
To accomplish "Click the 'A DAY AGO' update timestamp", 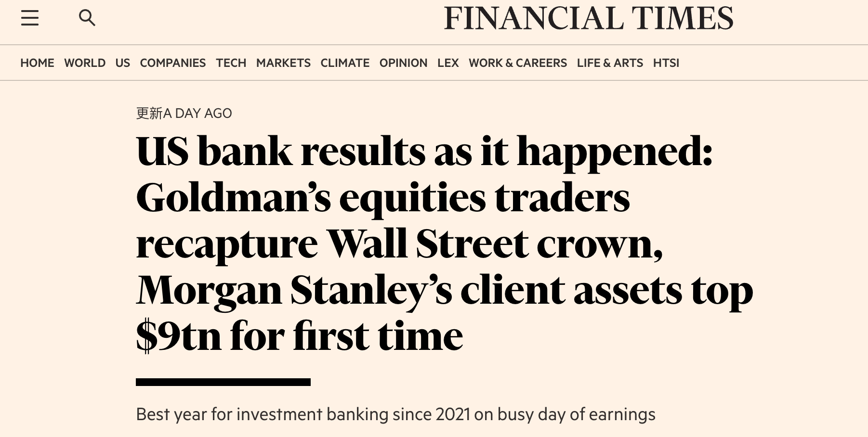I will click(198, 114).
